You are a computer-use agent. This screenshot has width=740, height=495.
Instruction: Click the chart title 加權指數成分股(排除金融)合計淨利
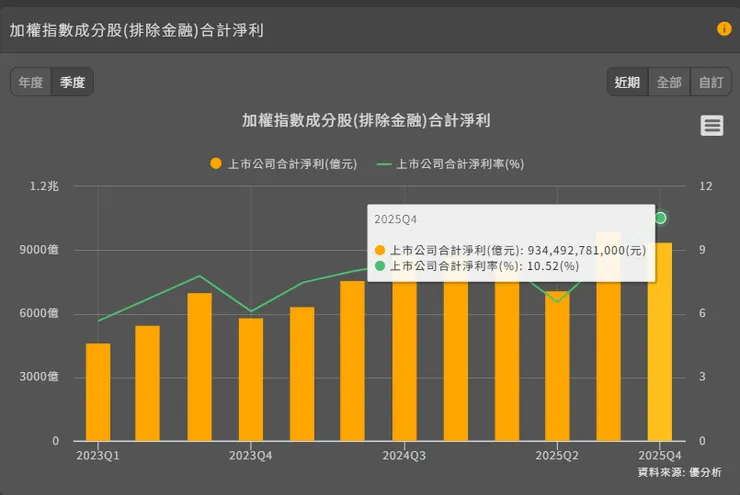tap(366, 120)
